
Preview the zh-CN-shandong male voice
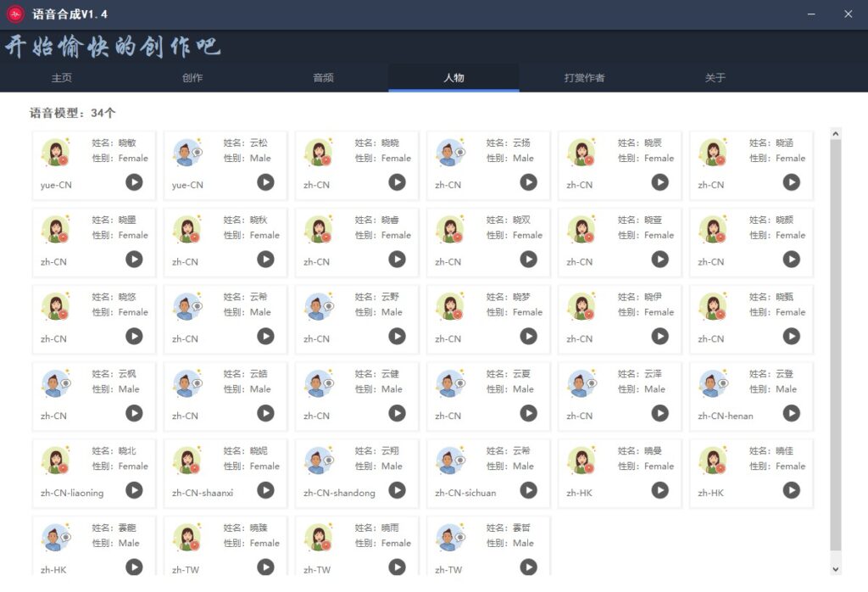click(x=397, y=490)
